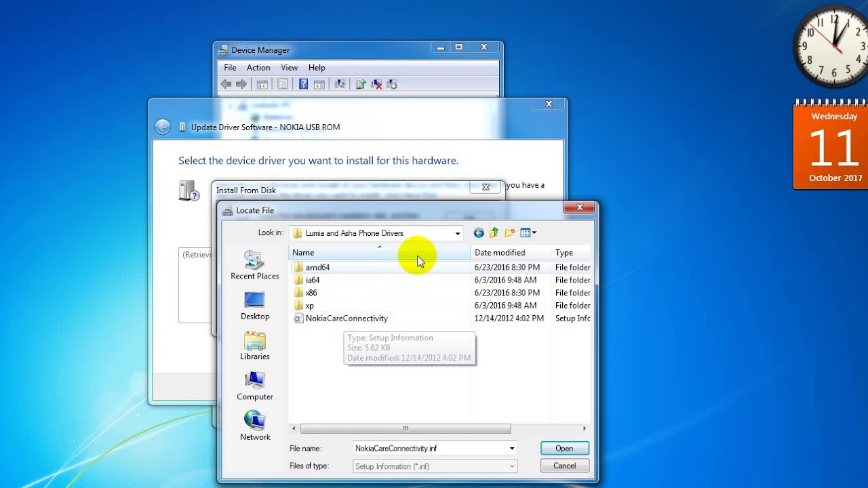Image resolution: width=868 pixels, height=488 pixels.
Task: Go to last folder visited icon
Action: (x=479, y=233)
